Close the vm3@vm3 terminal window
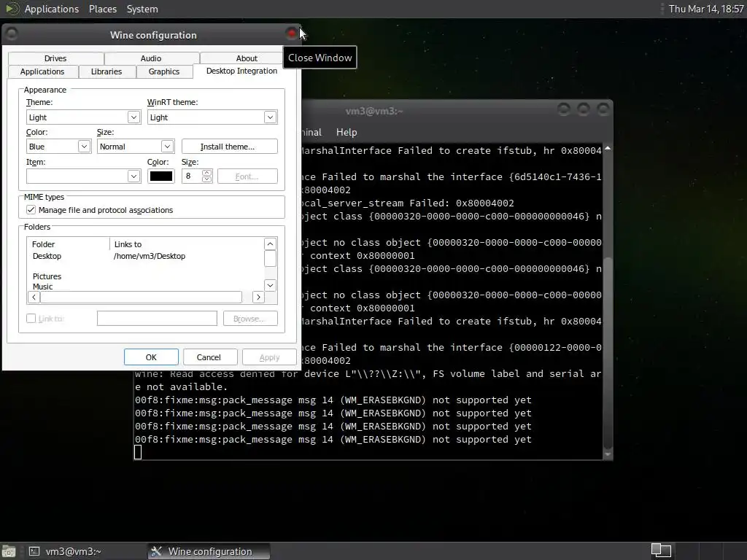The height and width of the screenshot is (560, 747). pos(603,110)
